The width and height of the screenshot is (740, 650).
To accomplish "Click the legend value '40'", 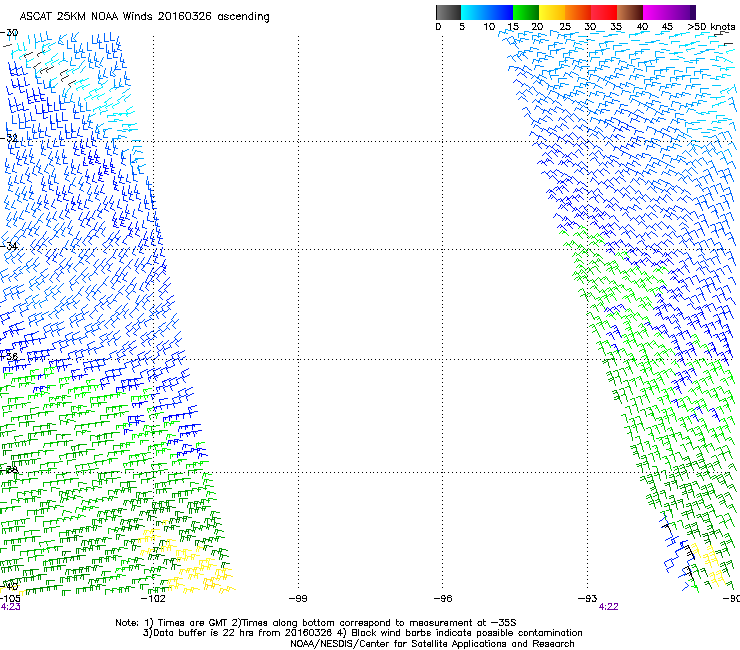I will tap(642, 27).
